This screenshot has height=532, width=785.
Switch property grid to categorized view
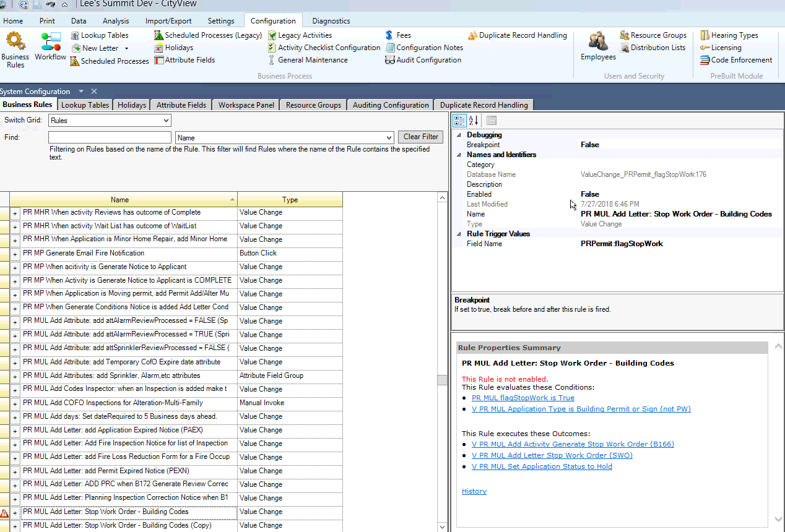coord(459,121)
